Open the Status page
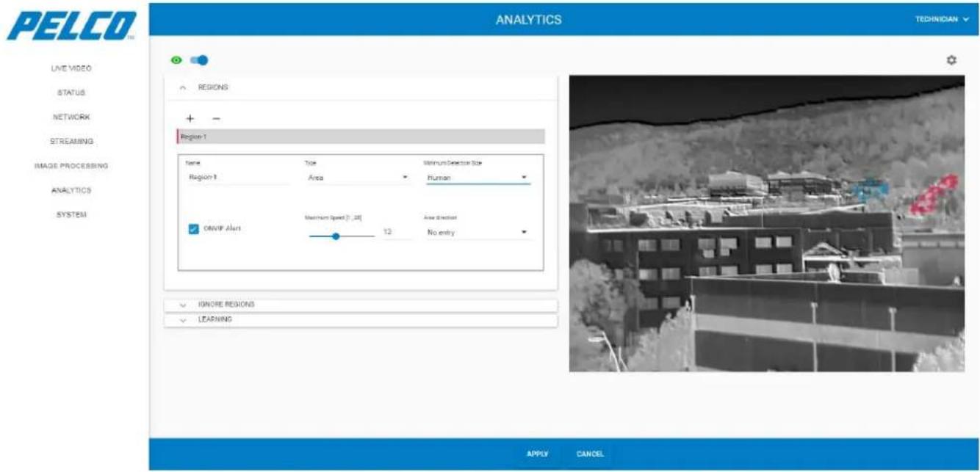Viewport: 980px width, 472px height. [x=71, y=92]
